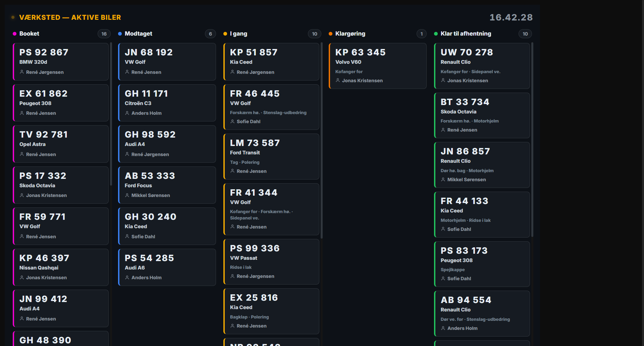Click the mechanic icon on card PS 54 285
The image size is (644, 346).
pos(127,278)
